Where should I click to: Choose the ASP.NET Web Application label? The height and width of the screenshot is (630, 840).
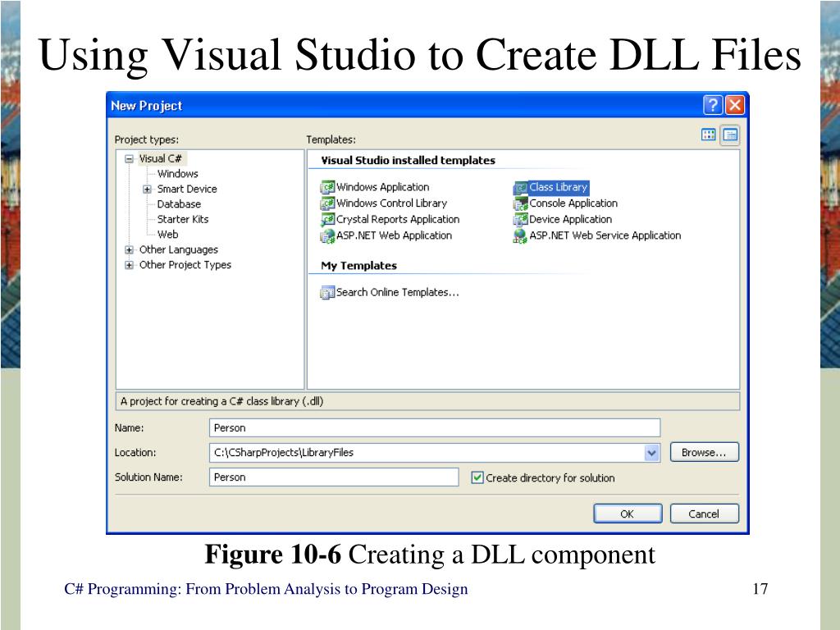[395, 235]
